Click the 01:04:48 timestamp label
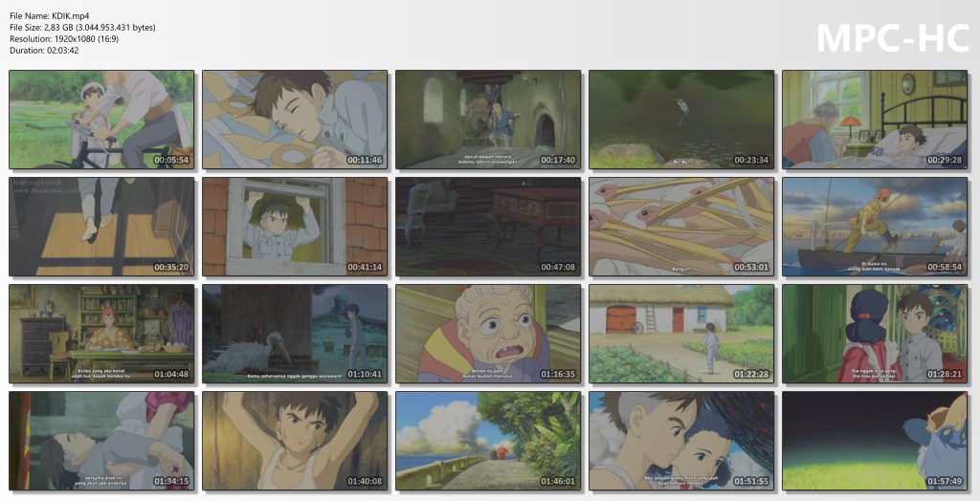 [x=171, y=374]
